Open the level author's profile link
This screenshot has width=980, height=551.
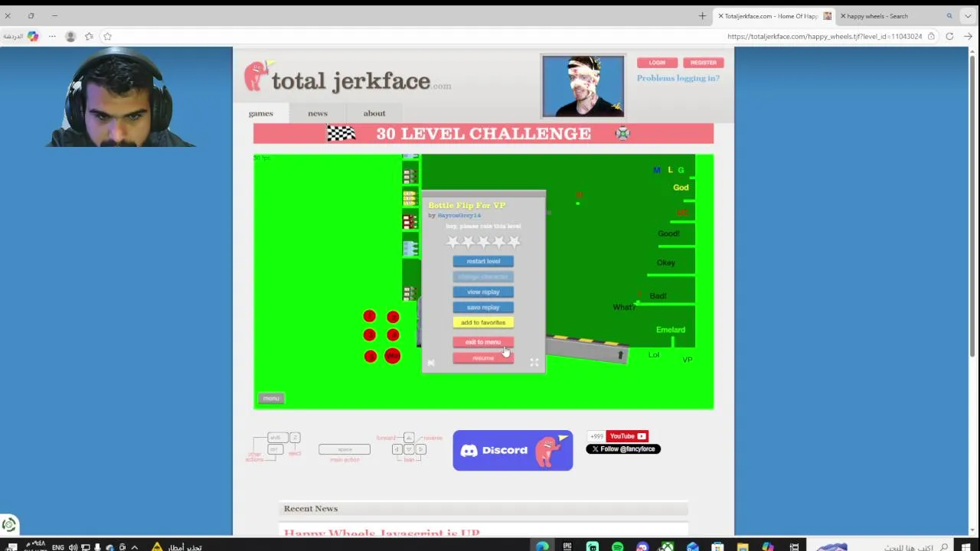[459, 215]
